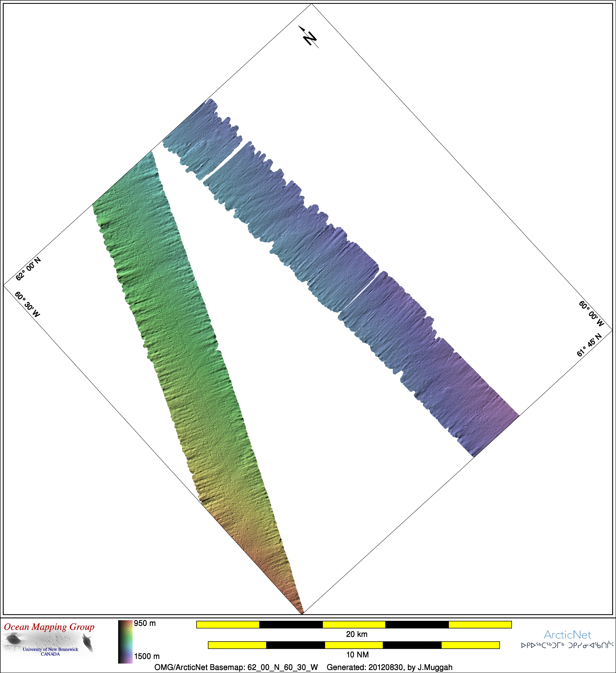Click the 1500 m depth legend label

pos(147,656)
